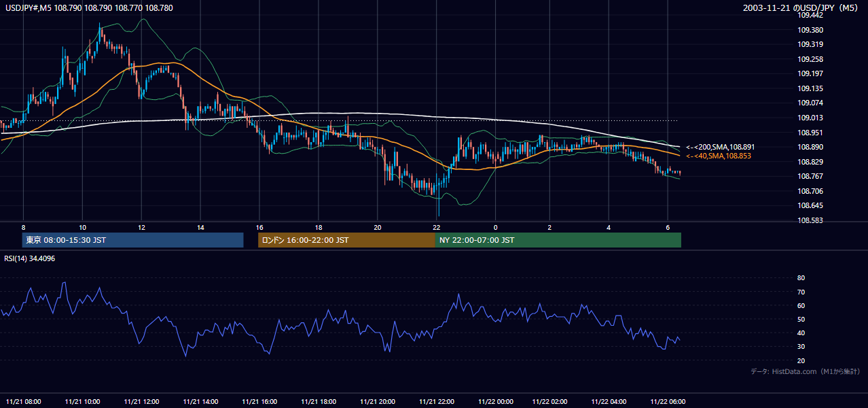Click the 11/21 20:00 time label
Viewport: 868px width, 408px height.
point(378,401)
